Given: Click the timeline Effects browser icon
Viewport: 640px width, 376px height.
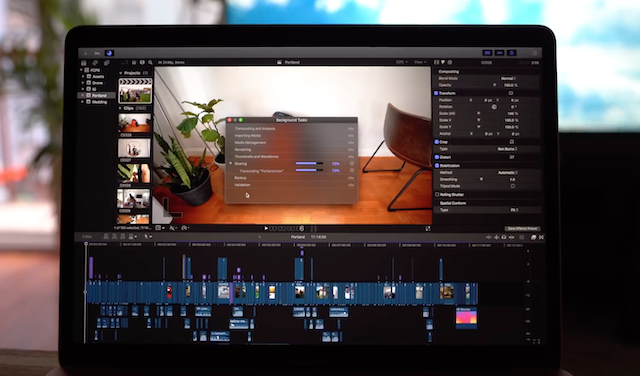Looking at the screenshot, I should coord(533,237).
